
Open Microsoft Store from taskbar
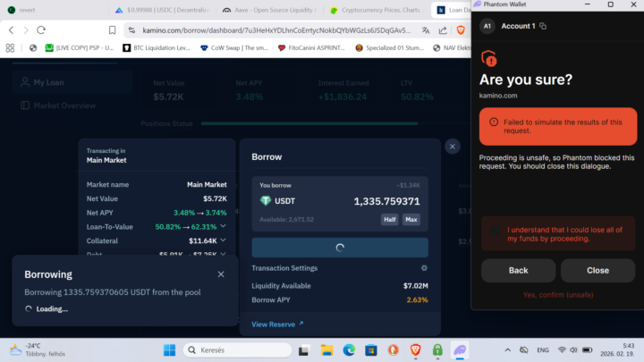coord(371,350)
